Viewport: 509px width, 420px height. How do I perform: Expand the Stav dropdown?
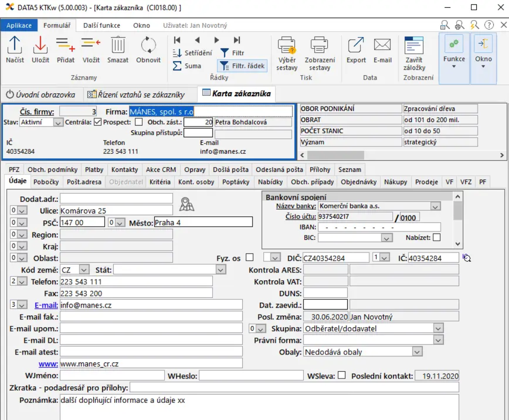[x=58, y=123]
